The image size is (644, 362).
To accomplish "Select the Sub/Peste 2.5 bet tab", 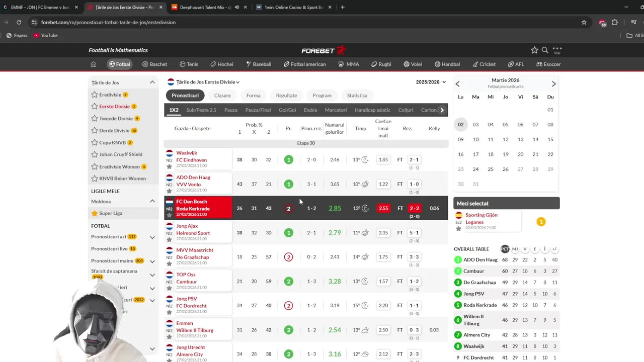I will pyautogui.click(x=201, y=110).
